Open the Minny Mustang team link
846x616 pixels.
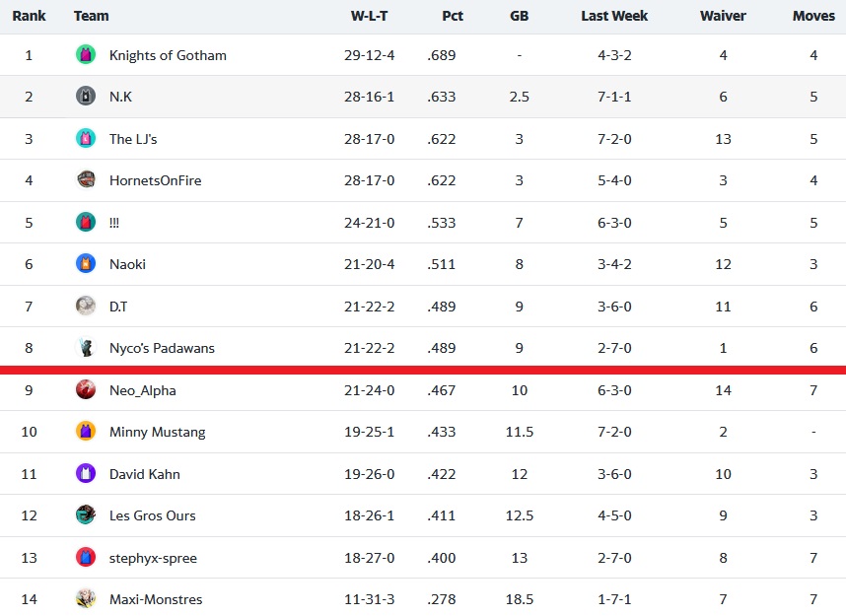tap(157, 432)
